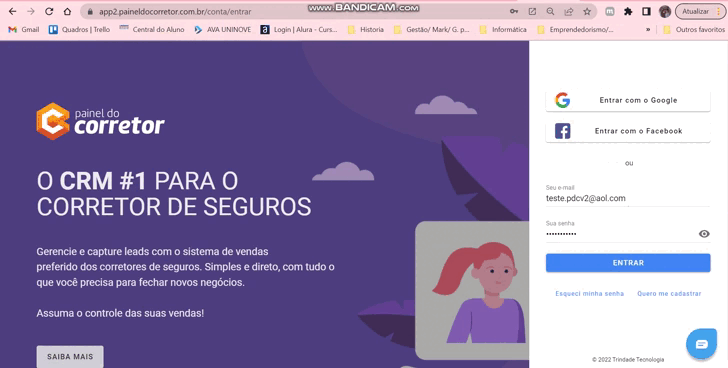Open the Gmail bookmark
The width and height of the screenshot is (728, 368).
click(24, 29)
